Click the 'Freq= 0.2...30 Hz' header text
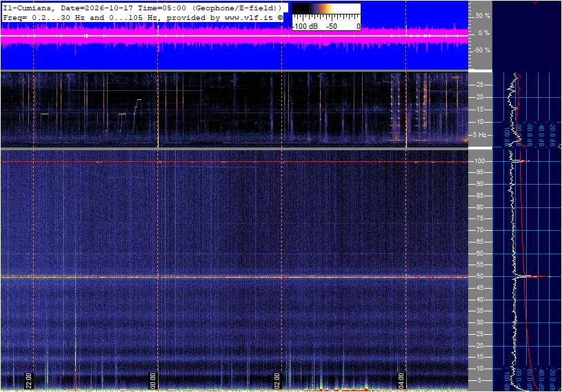Viewport: 562px width, 392px height. [44, 17]
